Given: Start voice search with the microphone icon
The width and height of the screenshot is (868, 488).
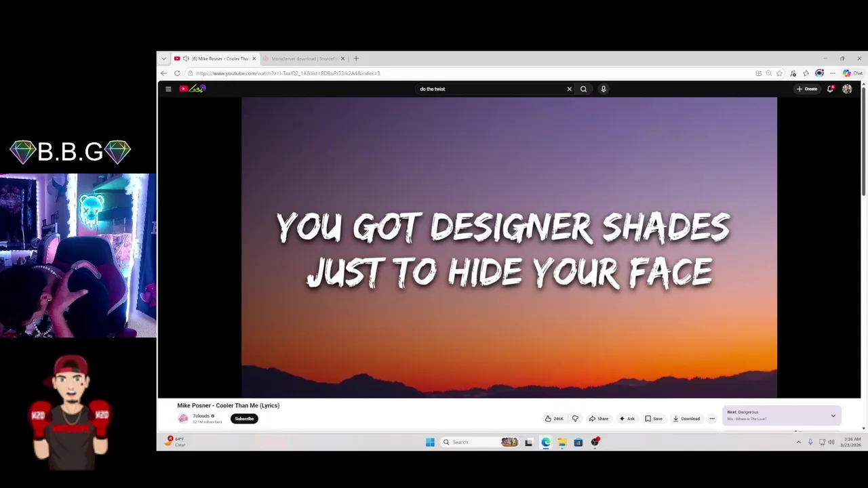Looking at the screenshot, I should point(603,89).
